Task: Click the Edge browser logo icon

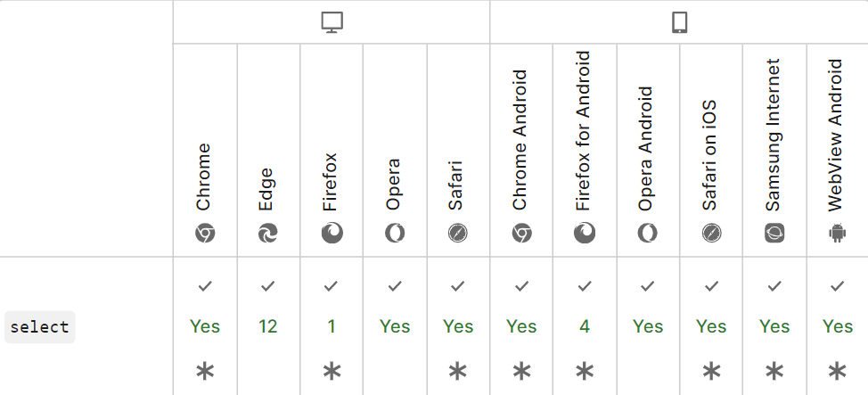Action: pos(268,234)
